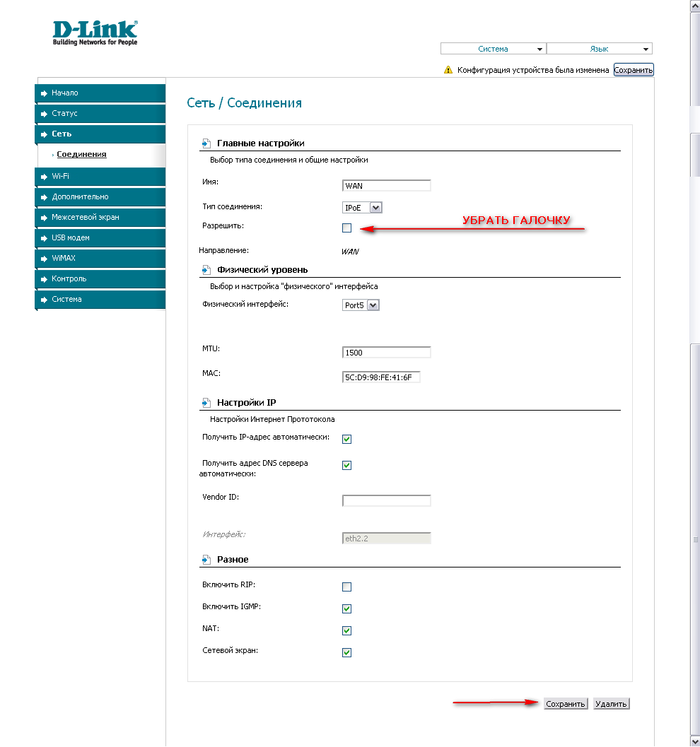The image size is (700, 747).
Task: Open the Система sidebar menu item
Action: [x=100, y=299]
